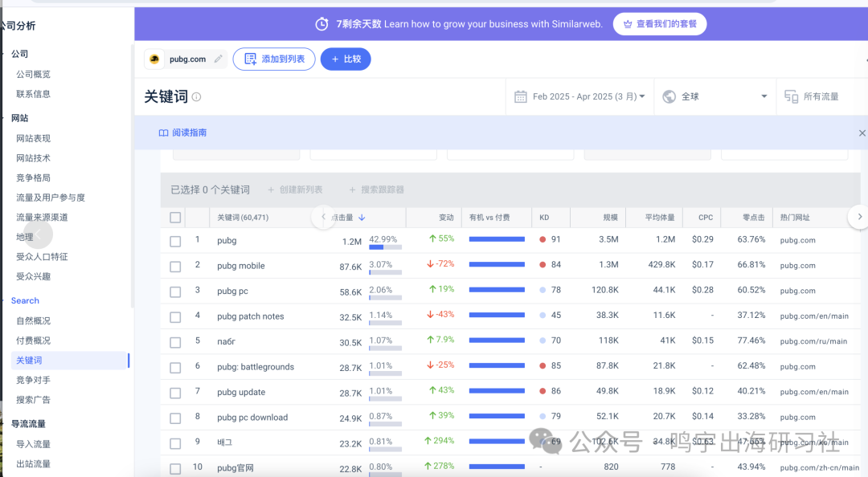Check the box for pubg update
The height and width of the screenshot is (477, 868).
(175, 393)
